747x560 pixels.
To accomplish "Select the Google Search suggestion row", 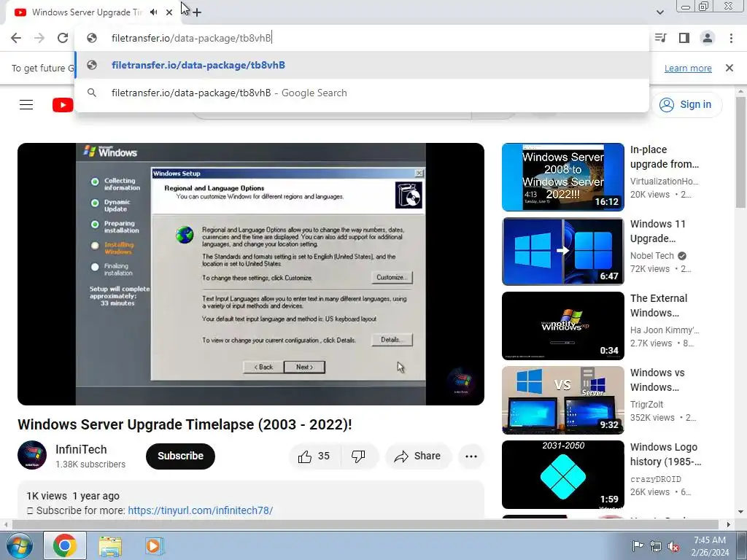I will 362,93.
